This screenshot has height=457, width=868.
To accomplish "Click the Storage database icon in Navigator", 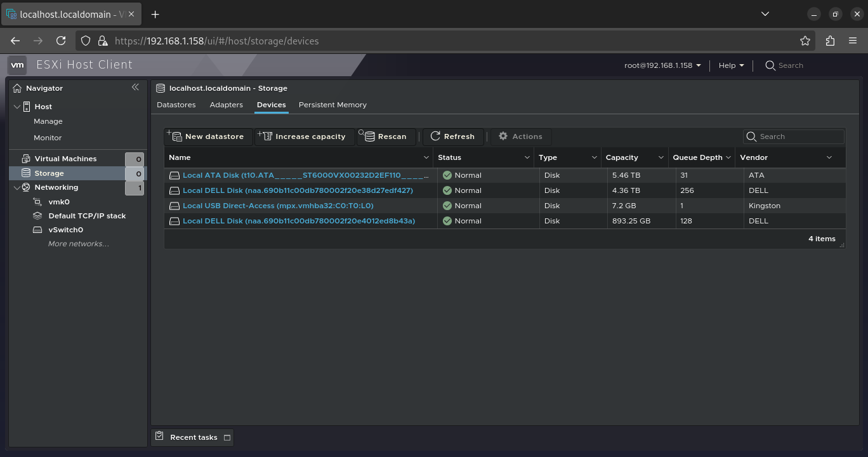I will (x=26, y=173).
